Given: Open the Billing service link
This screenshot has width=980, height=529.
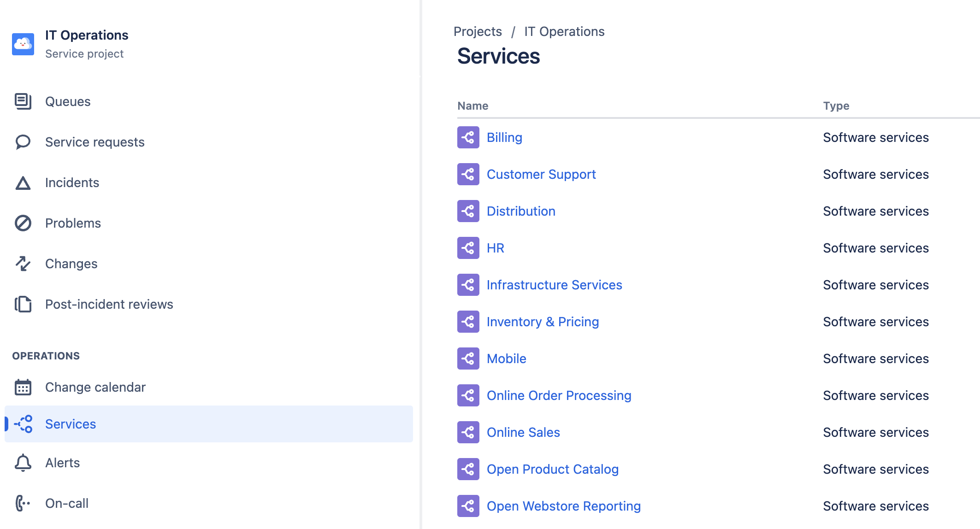Looking at the screenshot, I should [x=504, y=137].
